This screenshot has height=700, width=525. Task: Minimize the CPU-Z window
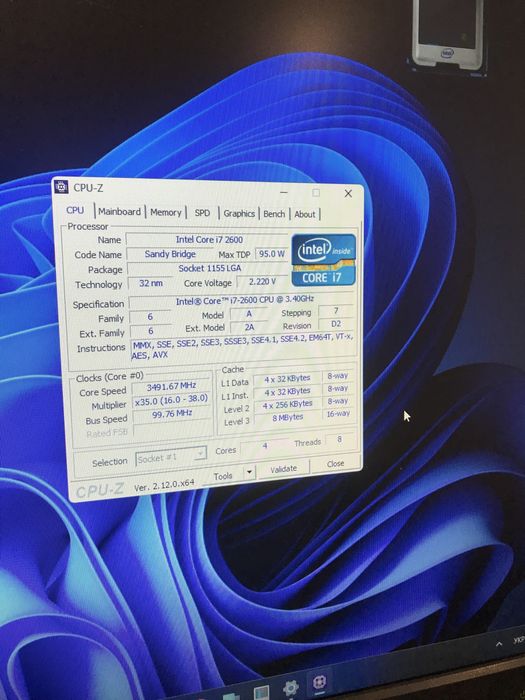[x=284, y=192]
